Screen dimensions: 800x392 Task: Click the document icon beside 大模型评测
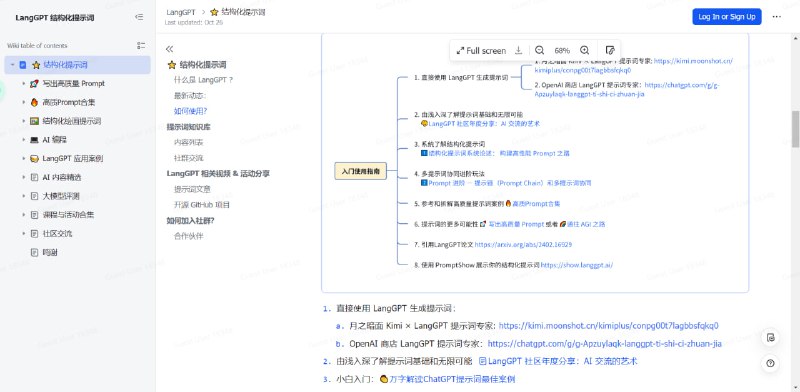pyautogui.click(x=34, y=196)
